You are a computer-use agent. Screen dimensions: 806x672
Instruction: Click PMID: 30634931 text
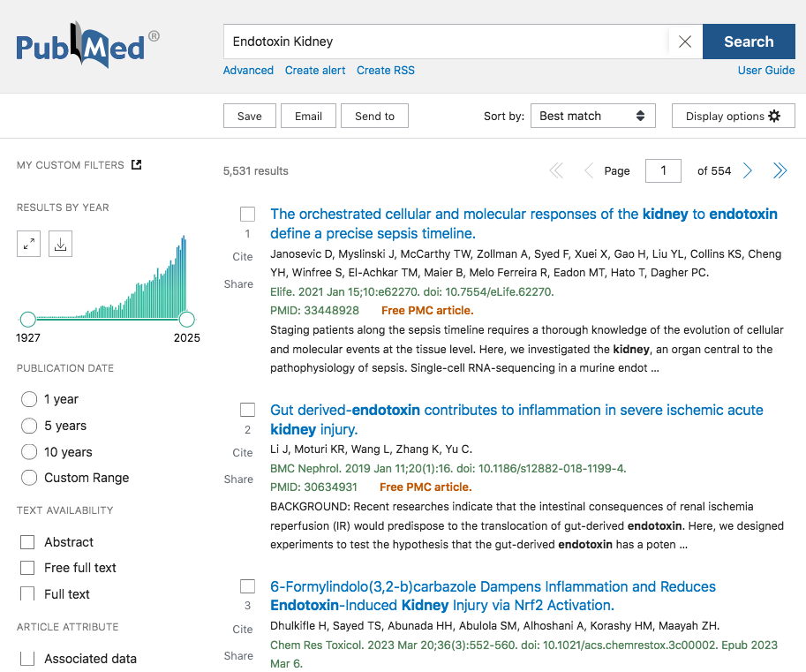tap(313, 487)
